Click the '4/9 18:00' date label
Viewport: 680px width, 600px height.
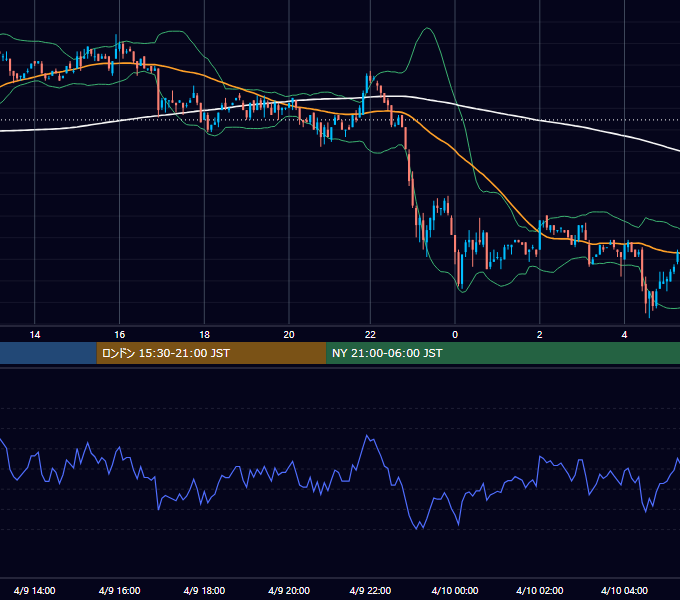coord(204,590)
